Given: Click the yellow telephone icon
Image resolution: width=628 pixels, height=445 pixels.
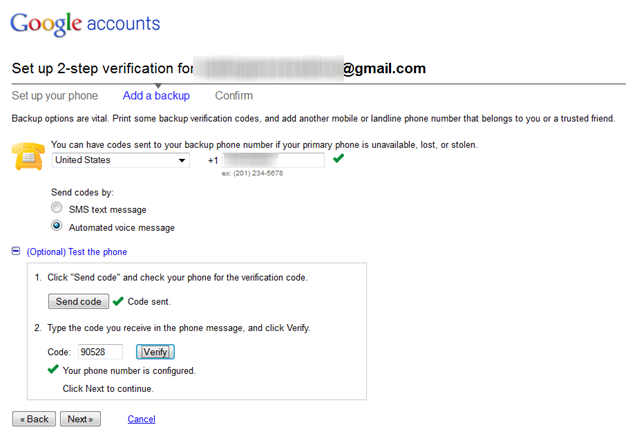Looking at the screenshot, I should pos(28,156).
